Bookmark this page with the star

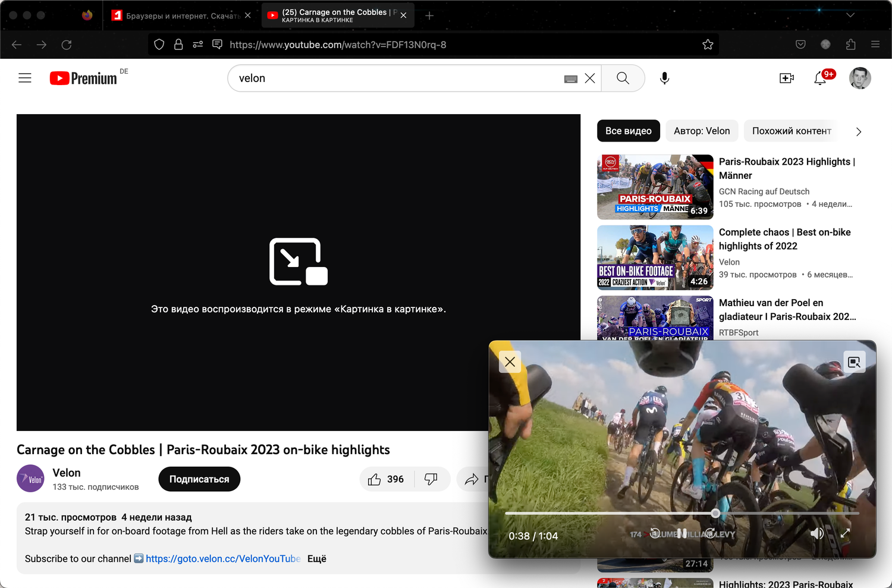[x=708, y=45]
